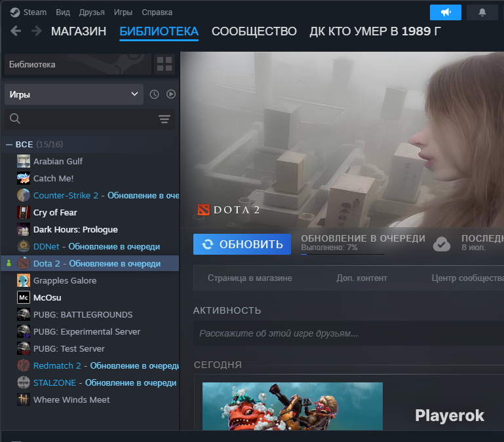The width and height of the screenshot is (504, 442).
Task: Click the cloud sync status icon
Action: pos(442,244)
